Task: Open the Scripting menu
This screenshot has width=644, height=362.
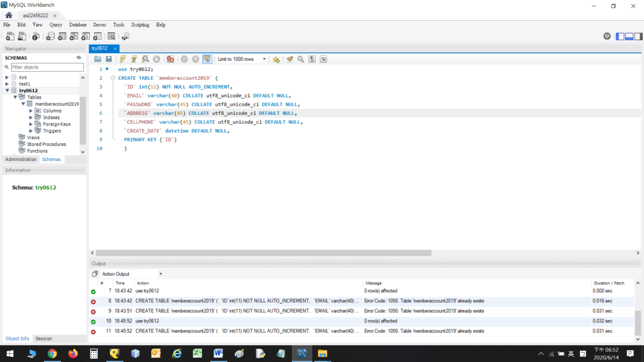Action: tap(140, 25)
